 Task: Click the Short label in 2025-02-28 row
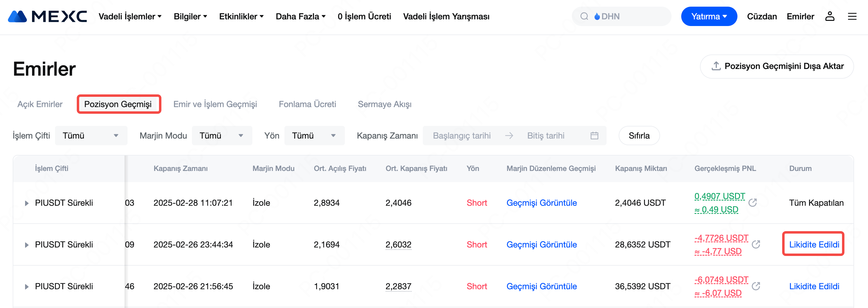477,203
